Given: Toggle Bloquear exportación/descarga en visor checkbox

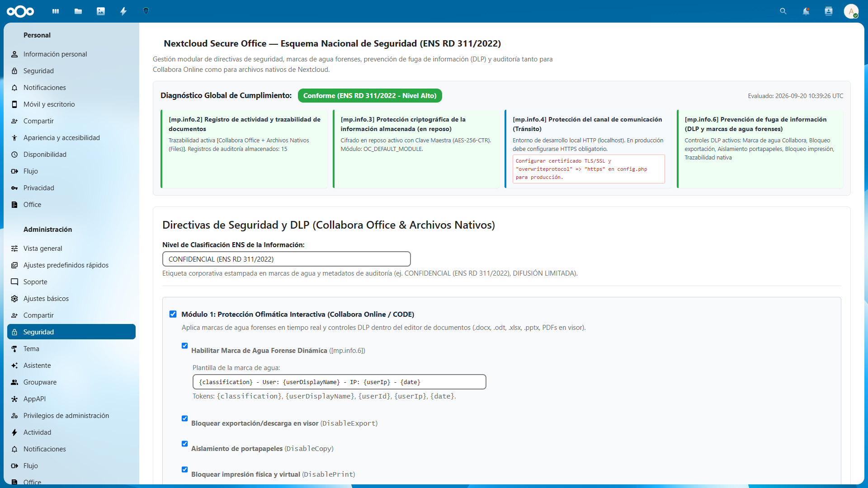Looking at the screenshot, I should click(184, 418).
